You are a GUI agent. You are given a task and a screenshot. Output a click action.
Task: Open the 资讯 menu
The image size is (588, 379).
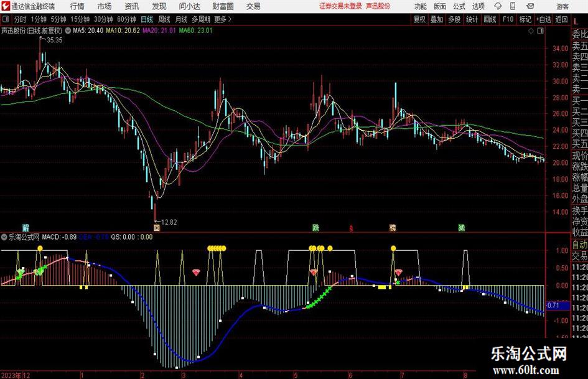coord(132,6)
